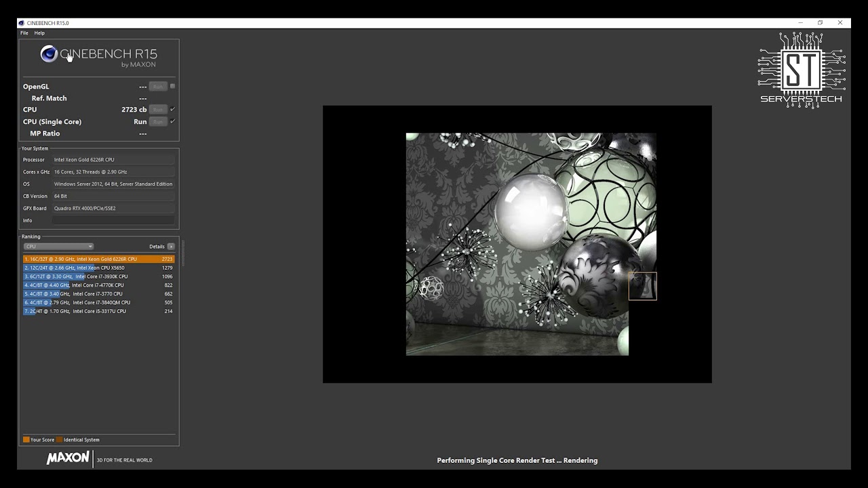Click the rendered scene preview image
The height and width of the screenshot is (488, 868).
[517, 244]
